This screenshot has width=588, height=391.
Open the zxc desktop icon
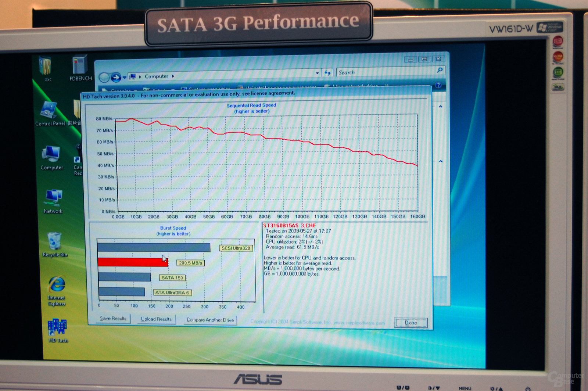pos(46,68)
